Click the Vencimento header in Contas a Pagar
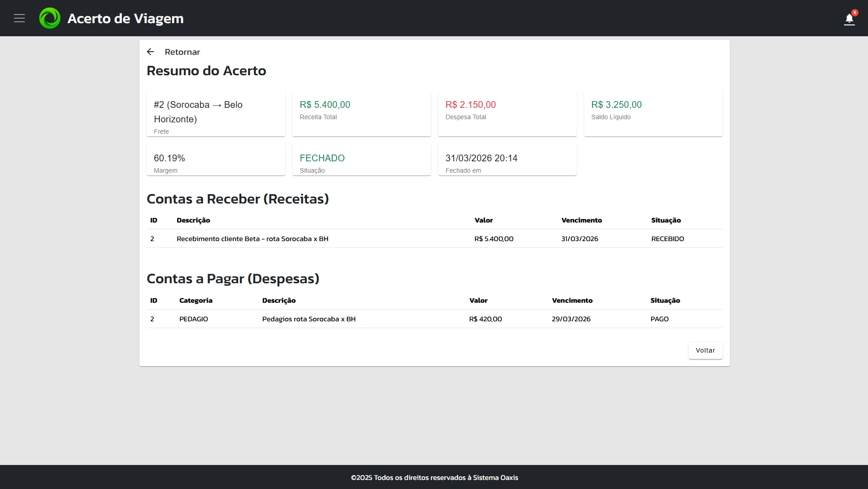Screen dimensions: 868x489 pos(572,300)
